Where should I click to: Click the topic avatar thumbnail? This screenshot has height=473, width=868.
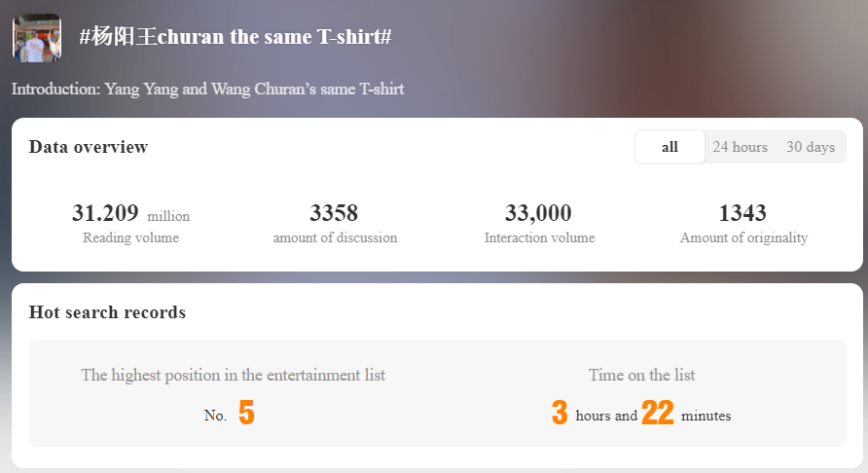point(37,38)
